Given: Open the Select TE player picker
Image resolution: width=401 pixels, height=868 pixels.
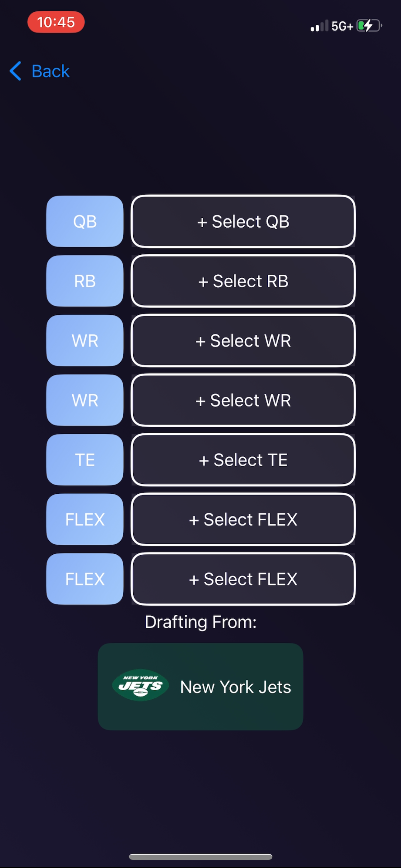Looking at the screenshot, I should pyautogui.click(x=243, y=460).
